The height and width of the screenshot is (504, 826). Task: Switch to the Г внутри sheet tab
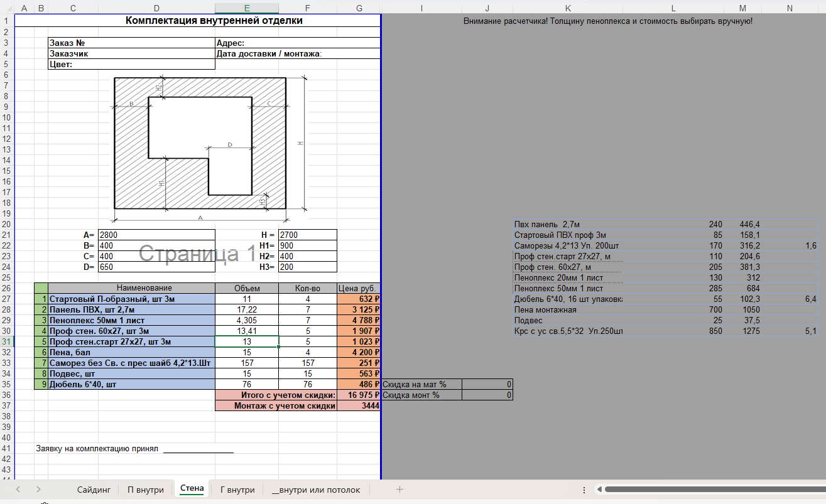[x=237, y=490]
